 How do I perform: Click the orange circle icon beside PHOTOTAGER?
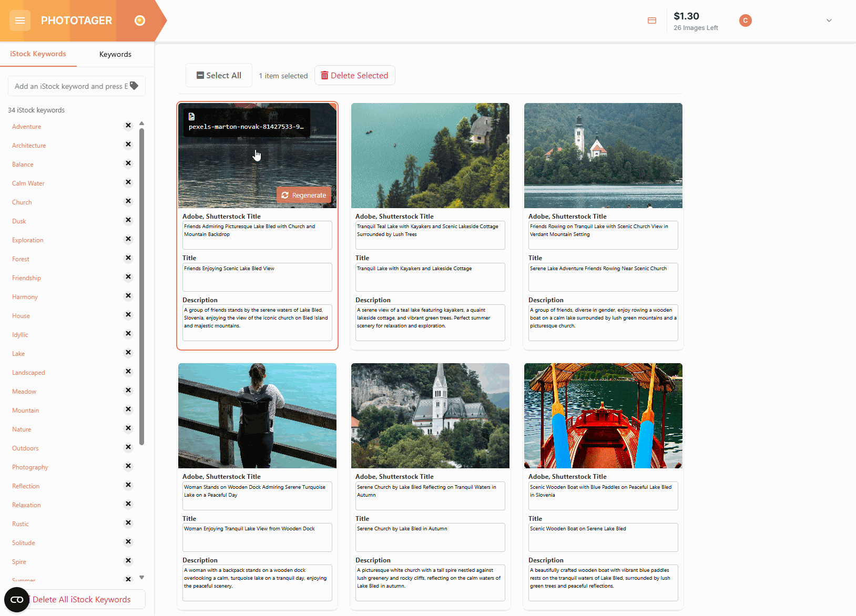139,20
